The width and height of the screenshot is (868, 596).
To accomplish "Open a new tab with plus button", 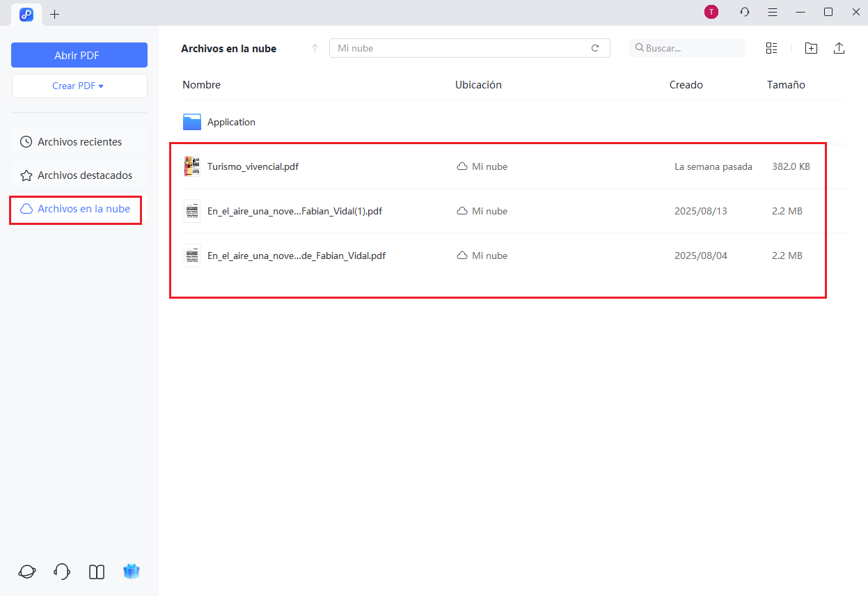I will pos(55,14).
